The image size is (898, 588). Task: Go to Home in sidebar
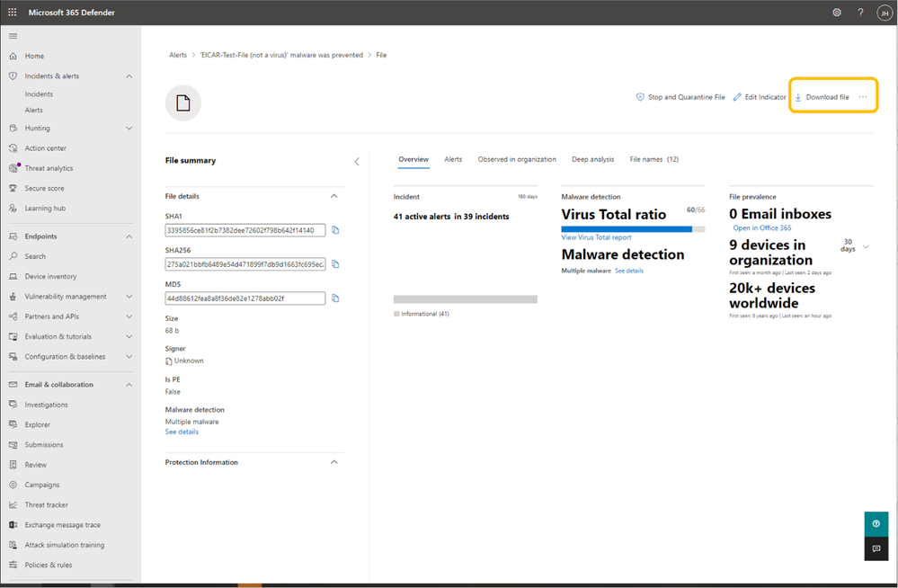(x=34, y=56)
